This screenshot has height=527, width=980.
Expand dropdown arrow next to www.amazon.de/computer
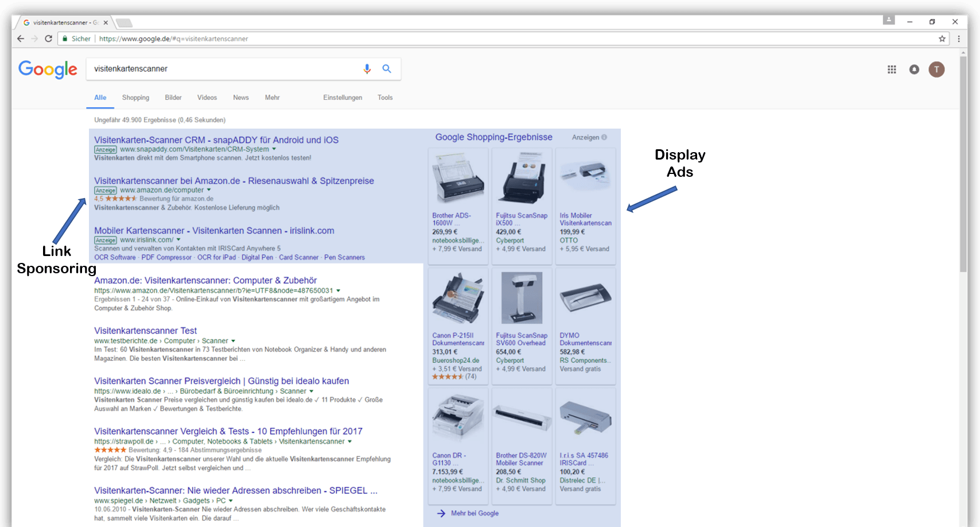tap(209, 190)
